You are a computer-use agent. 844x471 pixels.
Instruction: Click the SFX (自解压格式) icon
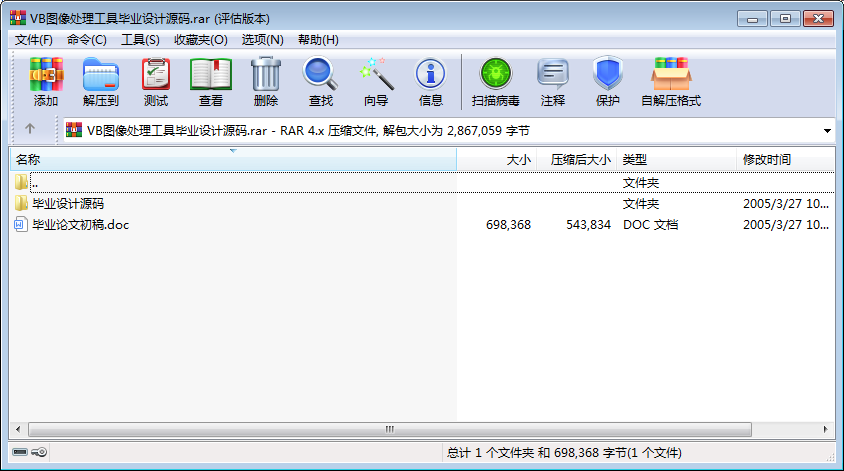(671, 82)
